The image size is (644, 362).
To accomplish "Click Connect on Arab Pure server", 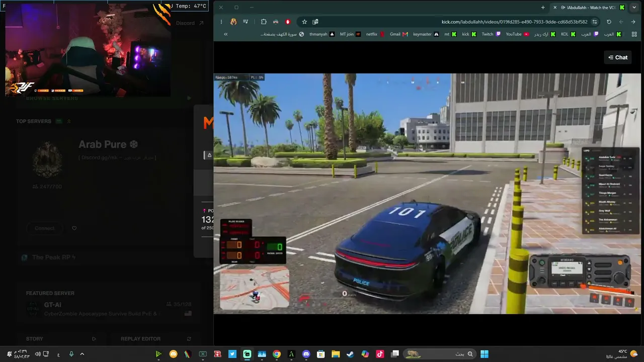I will tap(45, 228).
